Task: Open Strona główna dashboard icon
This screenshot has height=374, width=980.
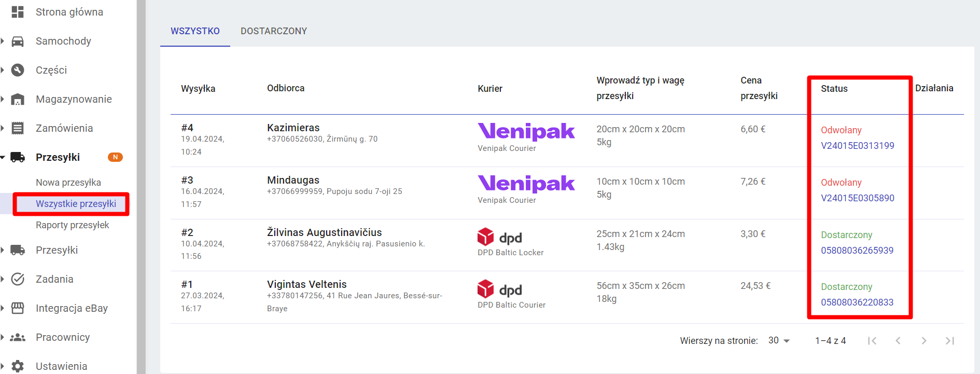Action: coord(18,12)
